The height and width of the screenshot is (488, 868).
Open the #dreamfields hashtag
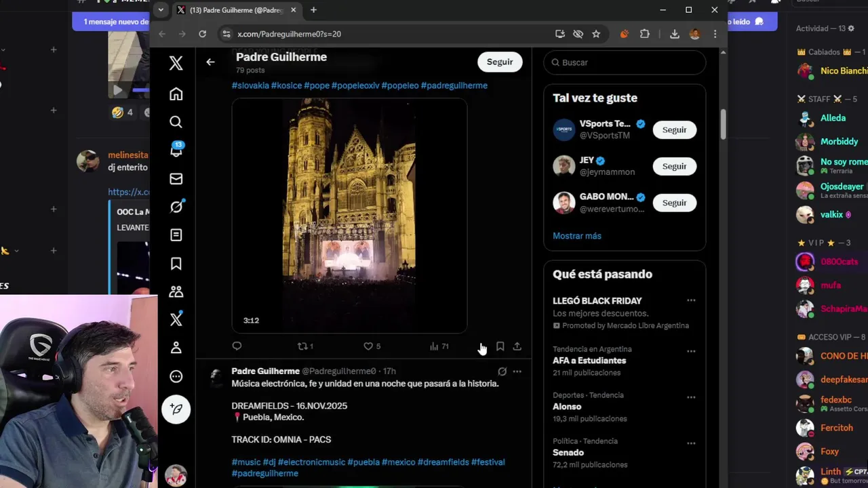(x=443, y=462)
